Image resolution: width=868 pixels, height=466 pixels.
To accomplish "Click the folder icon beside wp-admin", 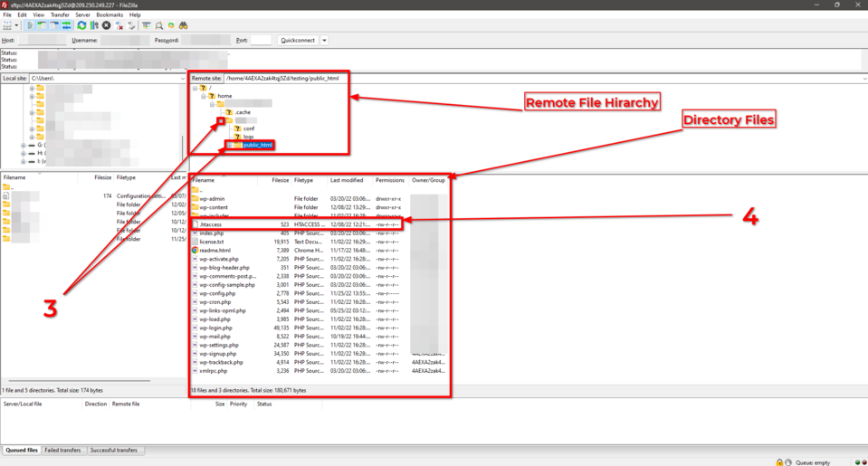I will click(x=195, y=199).
